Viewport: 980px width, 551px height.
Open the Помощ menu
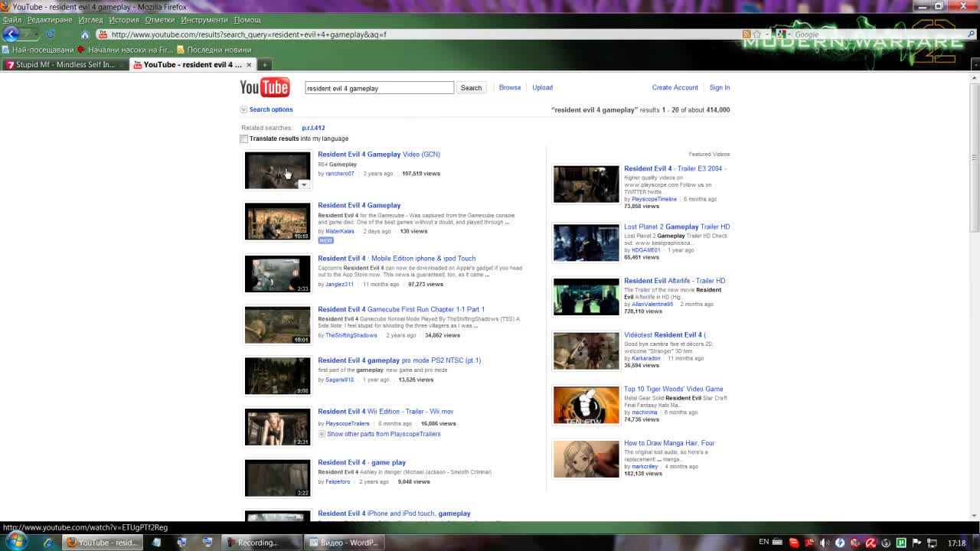click(x=247, y=19)
